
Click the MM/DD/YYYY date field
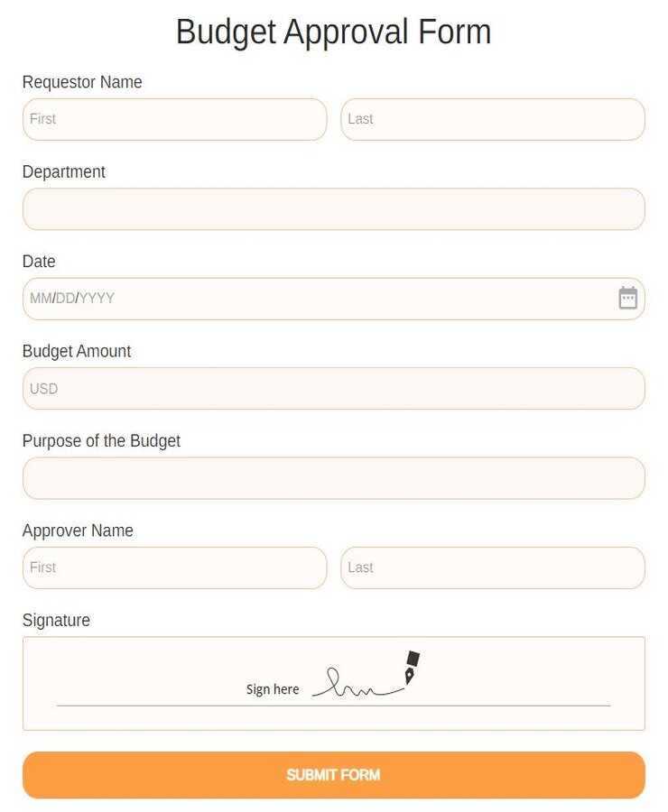[x=271, y=298]
